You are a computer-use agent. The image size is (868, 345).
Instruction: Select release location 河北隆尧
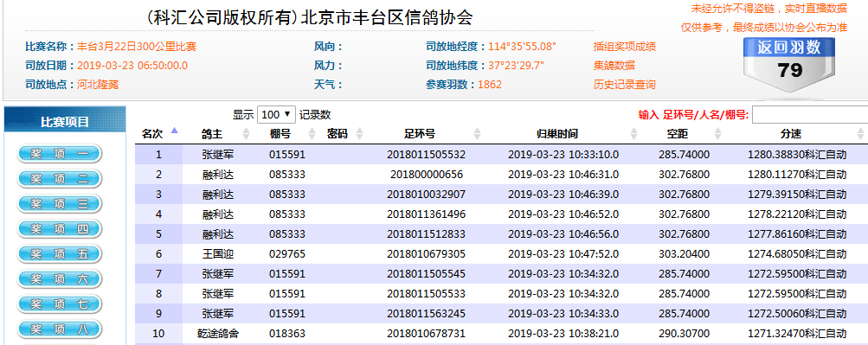98,85
